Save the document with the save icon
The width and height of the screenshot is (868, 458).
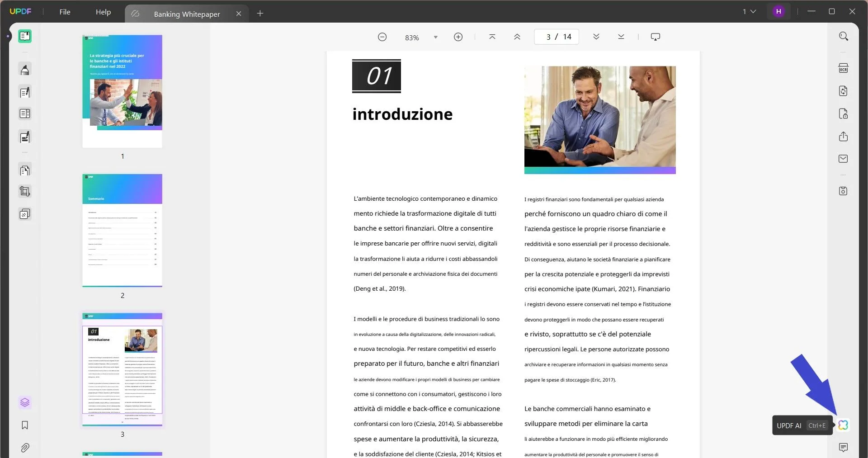point(844,191)
